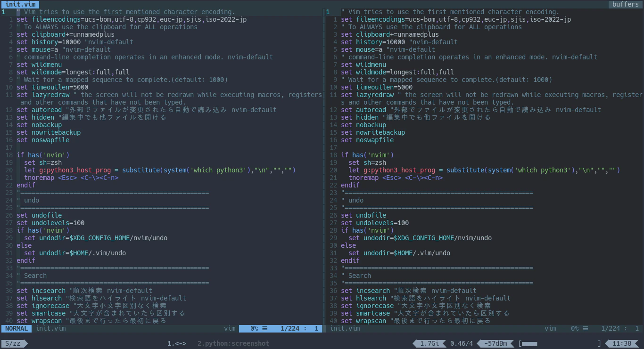Click left pane vim filetype label
Viewport: 644px width, 349px height.
(230, 328)
